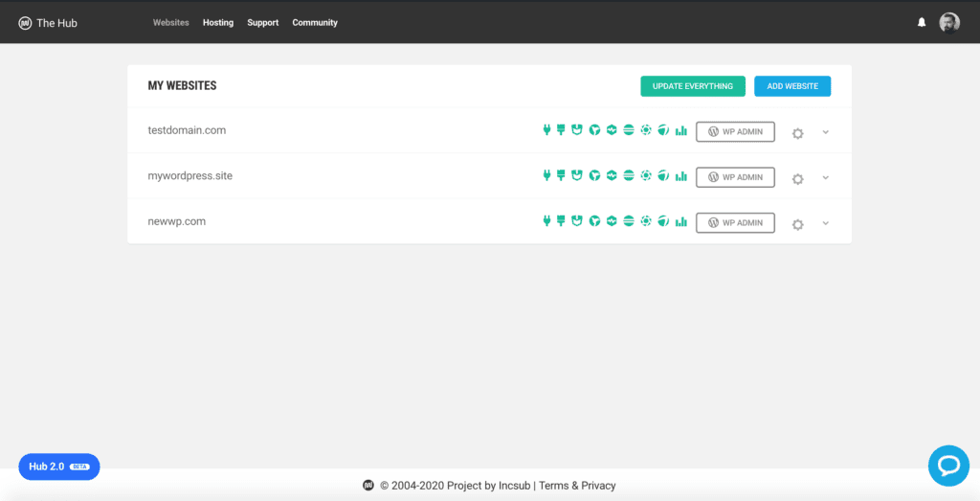This screenshot has width=980, height=501.
Task: Open WP Admin for newwp.com
Action: click(x=735, y=222)
